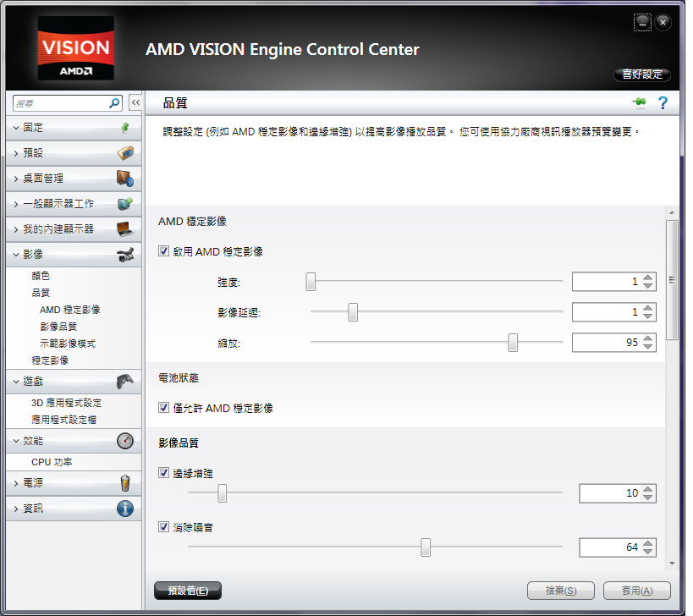Click the 預設值(E) button

point(187,590)
